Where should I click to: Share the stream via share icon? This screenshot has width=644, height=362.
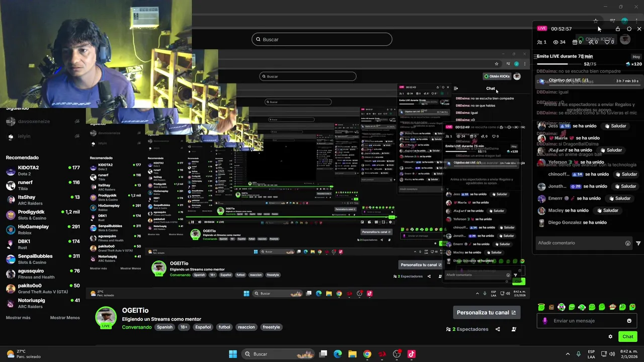click(498, 329)
